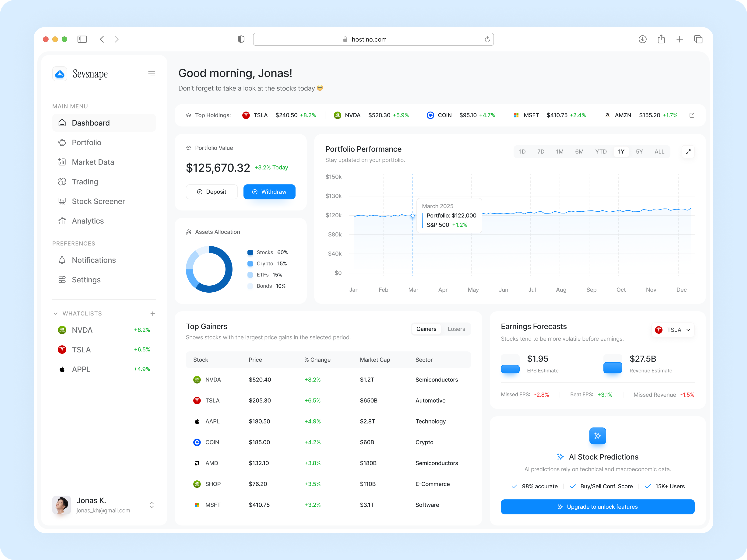Open the TSLA dropdown in Earnings Forecasts
Image resolution: width=747 pixels, height=560 pixels.
coord(673,330)
